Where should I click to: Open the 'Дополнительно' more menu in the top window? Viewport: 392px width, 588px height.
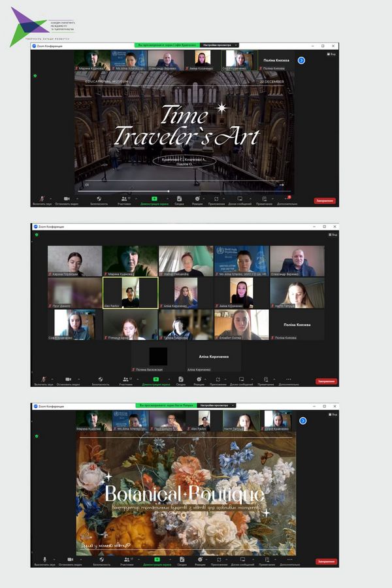point(287,198)
